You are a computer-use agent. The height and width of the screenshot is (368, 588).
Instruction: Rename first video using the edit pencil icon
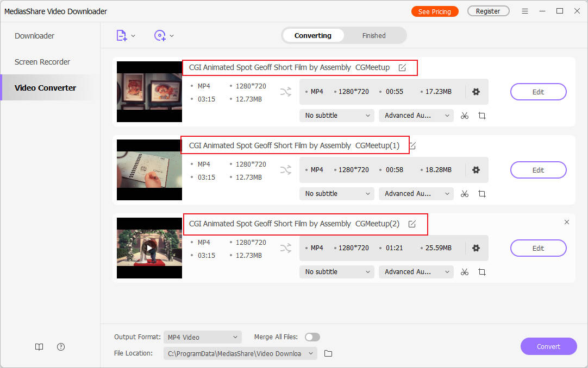[402, 68]
